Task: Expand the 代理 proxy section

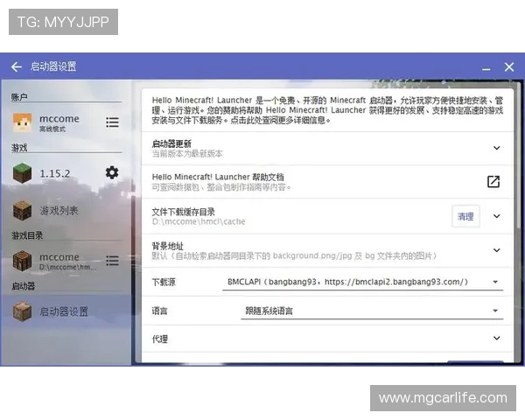Action: click(x=496, y=339)
